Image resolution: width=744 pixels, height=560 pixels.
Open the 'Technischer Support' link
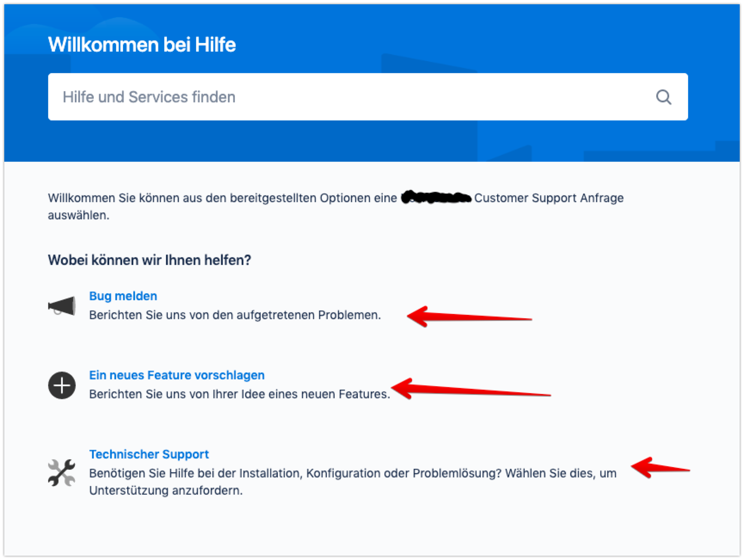coord(149,454)
